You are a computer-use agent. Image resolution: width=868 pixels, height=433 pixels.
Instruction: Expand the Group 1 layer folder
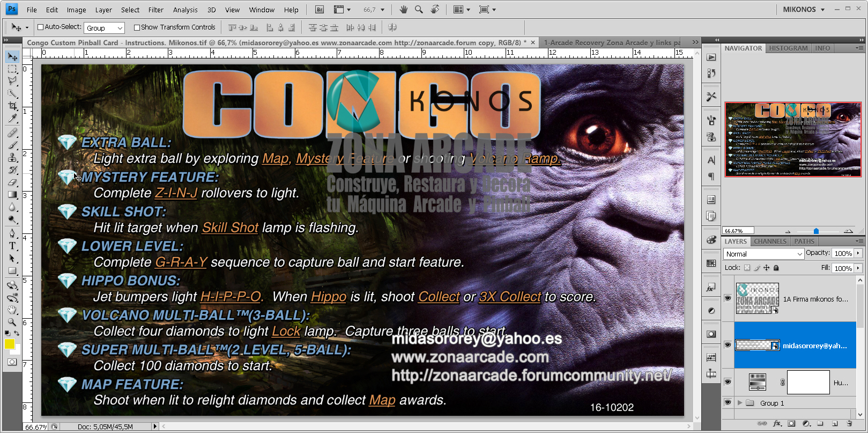(x=740, y=403)
